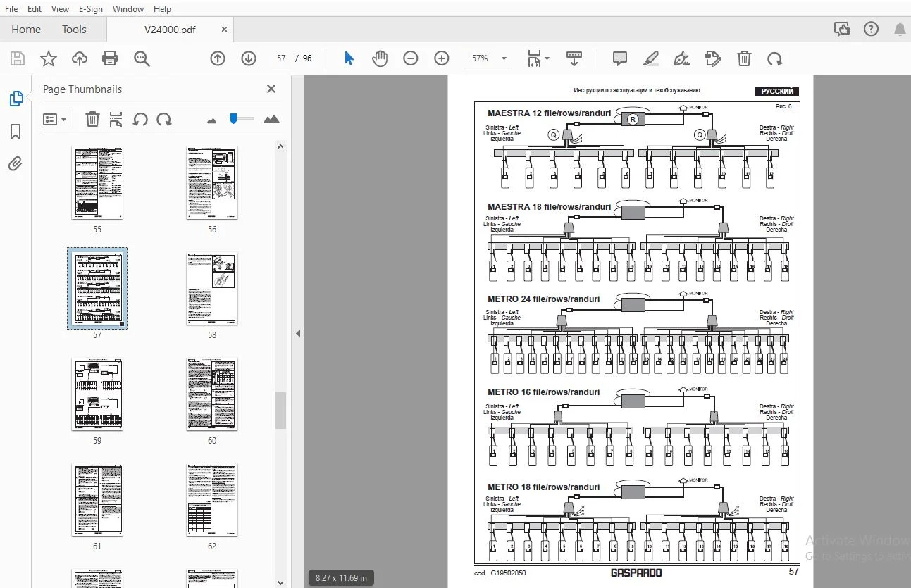The width and height of the screenshot is (911, 588).
Task: Select page 56 thumbnail
Action: 212,183
